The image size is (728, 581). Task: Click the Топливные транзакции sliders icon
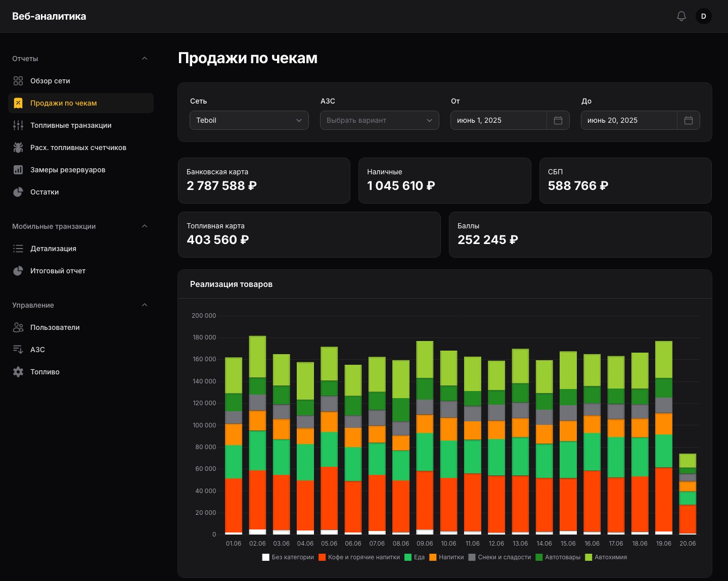[x=18, y=125]
